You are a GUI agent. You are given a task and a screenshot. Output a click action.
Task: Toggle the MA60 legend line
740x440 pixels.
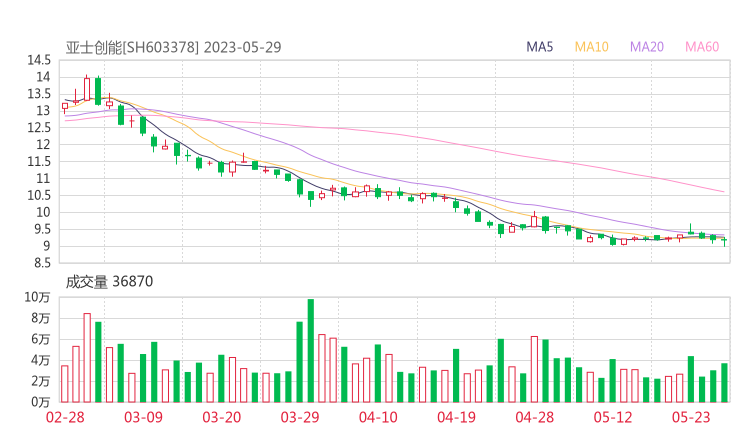(702, 47)
